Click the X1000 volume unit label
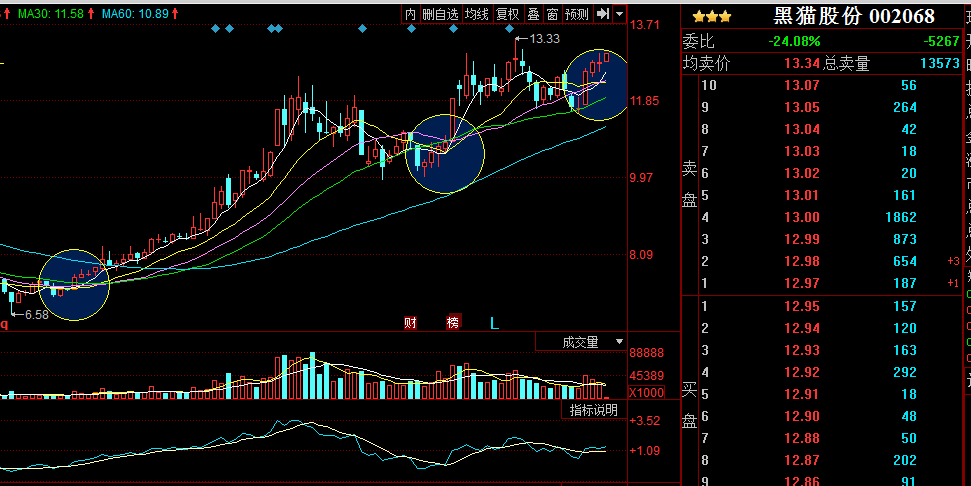971x486 pixels. point(647,393)
